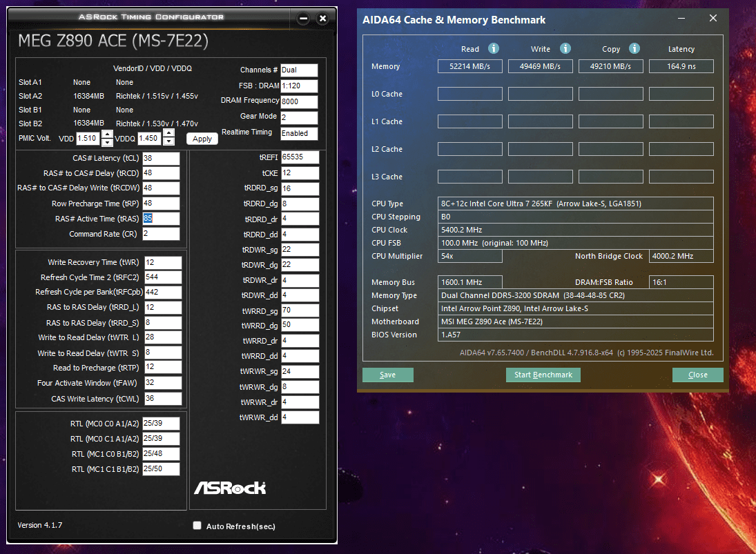Click the Memory Write result 49469 MB/s
Image resolution: width=756 pixels, height=554 pixels.
pos(540,66)
